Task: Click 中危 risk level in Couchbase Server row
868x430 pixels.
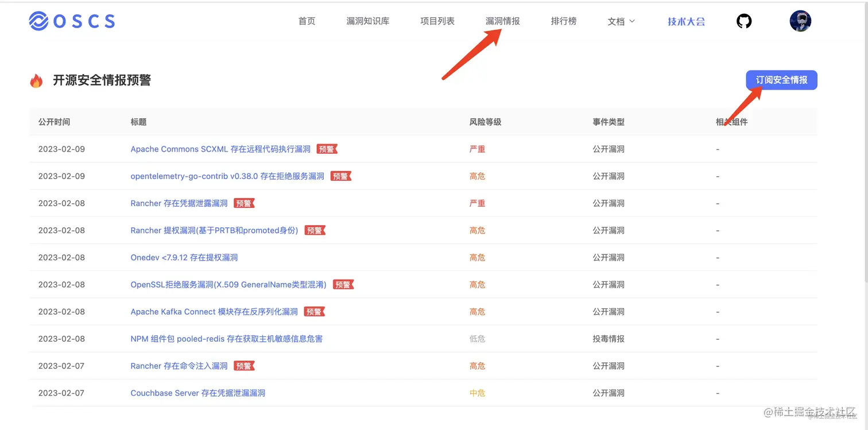Action: 477,393
